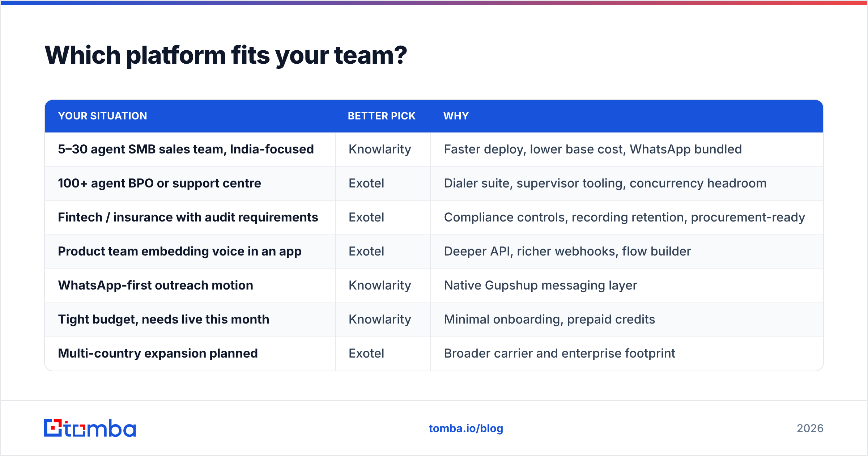Select Exotel in the Product team row
Screen dimensions: 868x456
366,251
